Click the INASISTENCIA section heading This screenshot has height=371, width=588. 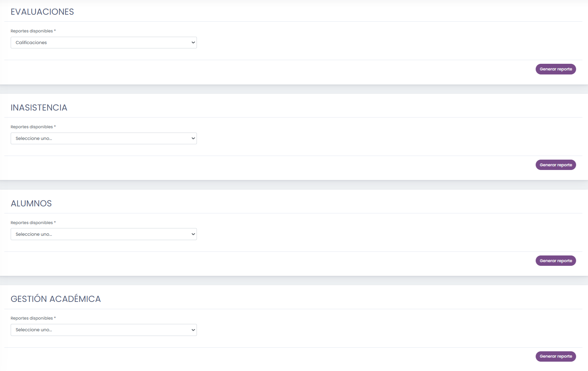tap(39, 108)
